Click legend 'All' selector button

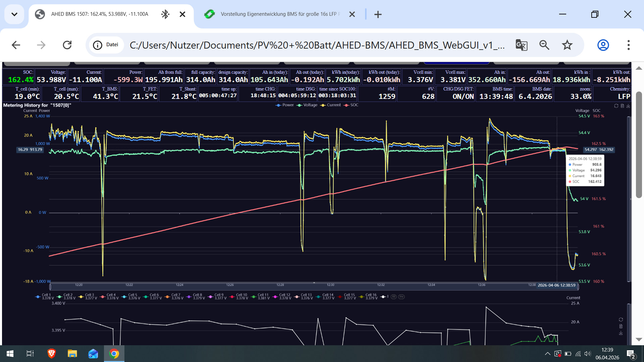point(394,297)
